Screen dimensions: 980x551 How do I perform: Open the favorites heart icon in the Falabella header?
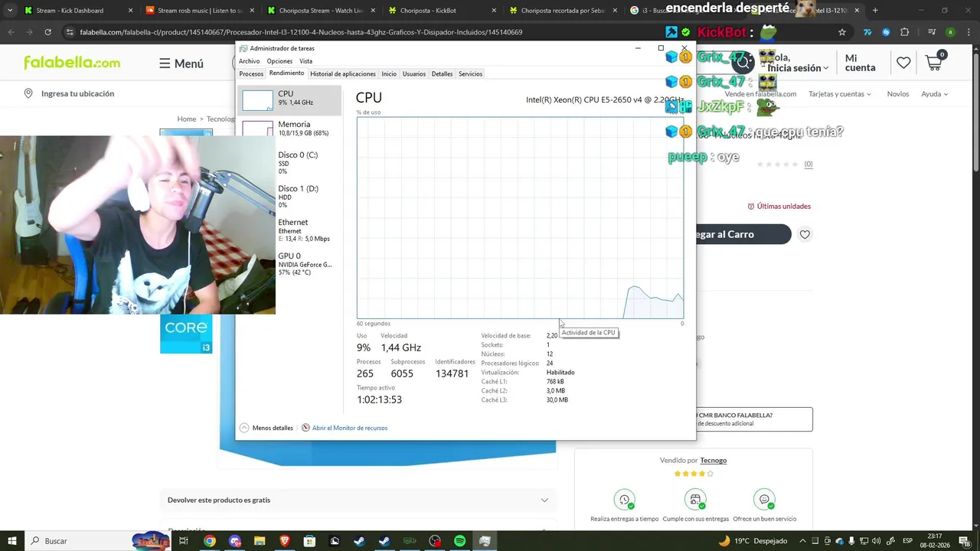click(903, 63)
